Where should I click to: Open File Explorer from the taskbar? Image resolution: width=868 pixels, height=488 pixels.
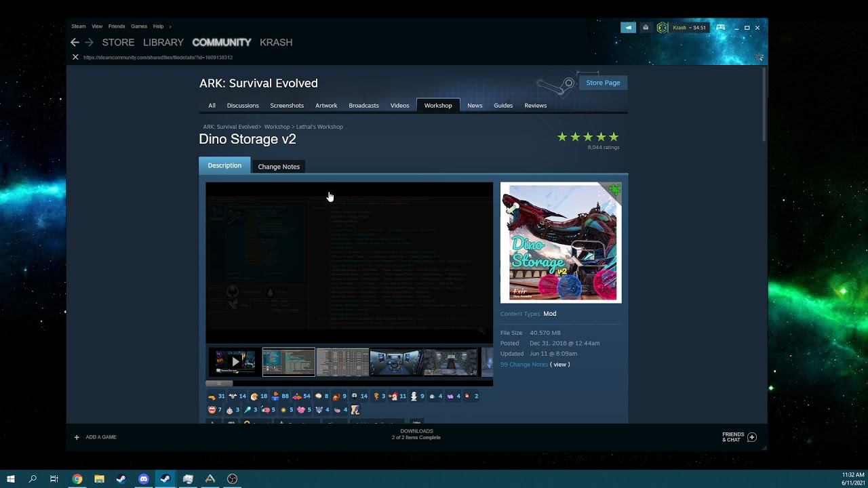(x=99, y=479)
